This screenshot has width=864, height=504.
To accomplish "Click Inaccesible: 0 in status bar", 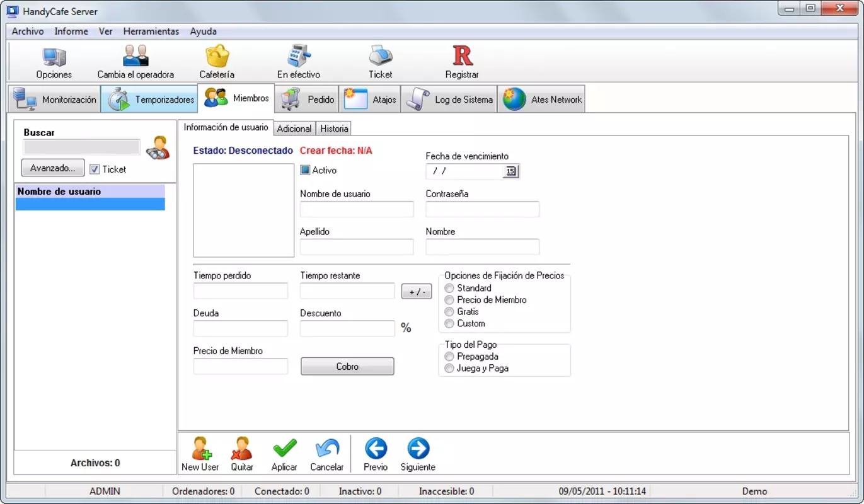I will pos(446,491).
